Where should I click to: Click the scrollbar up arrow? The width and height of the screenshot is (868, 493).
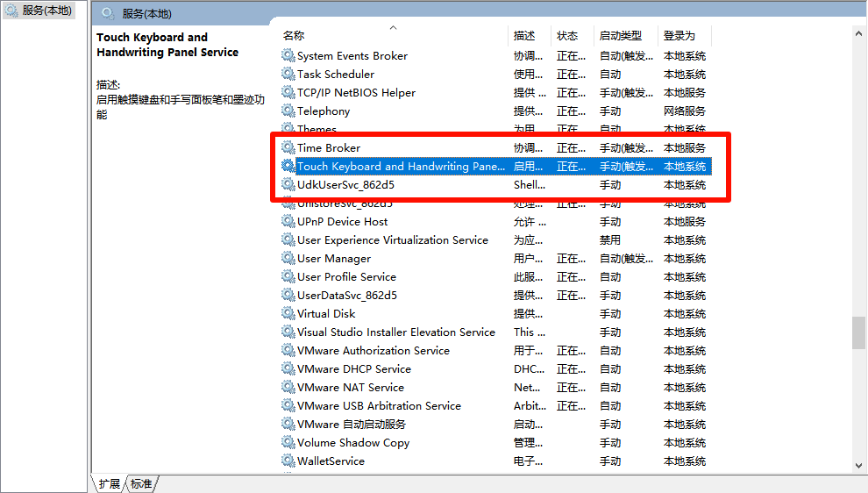[x=859, y=33]
